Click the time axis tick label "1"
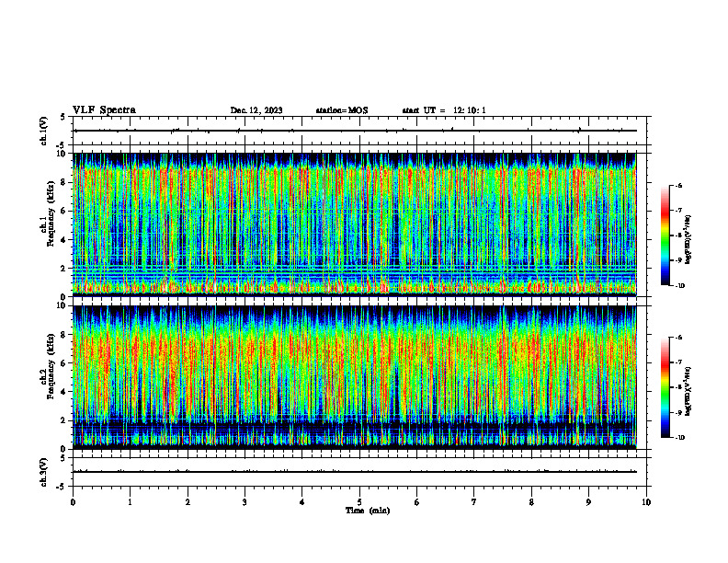Viewport: 728px width, 563px height. coord(130,502)
